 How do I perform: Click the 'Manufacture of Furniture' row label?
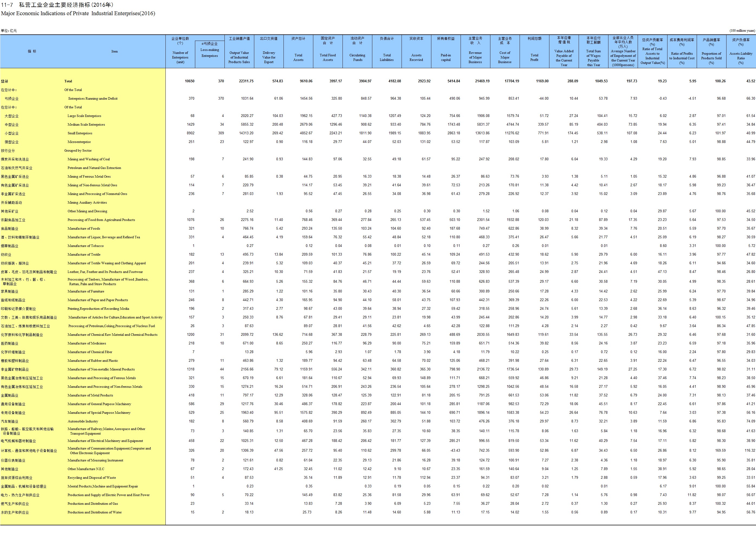pos(86,291)
